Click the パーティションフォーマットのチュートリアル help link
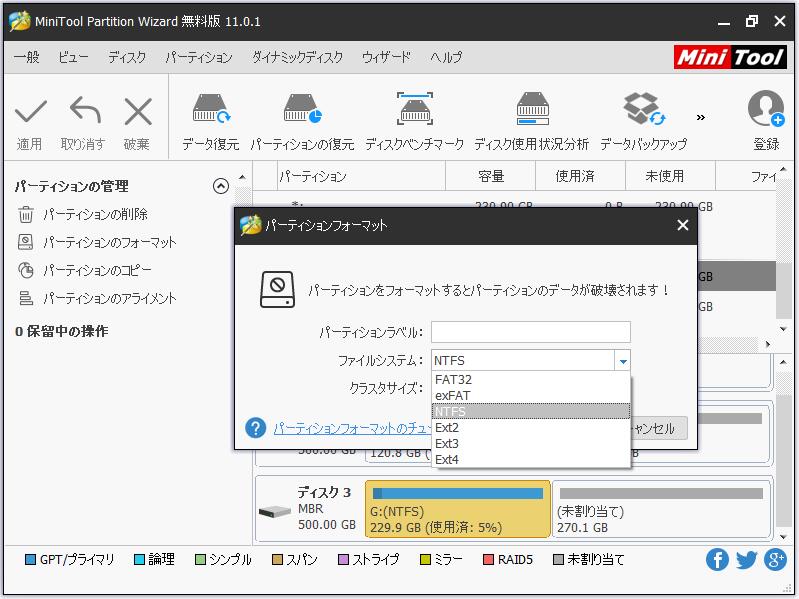 [352, 429]
